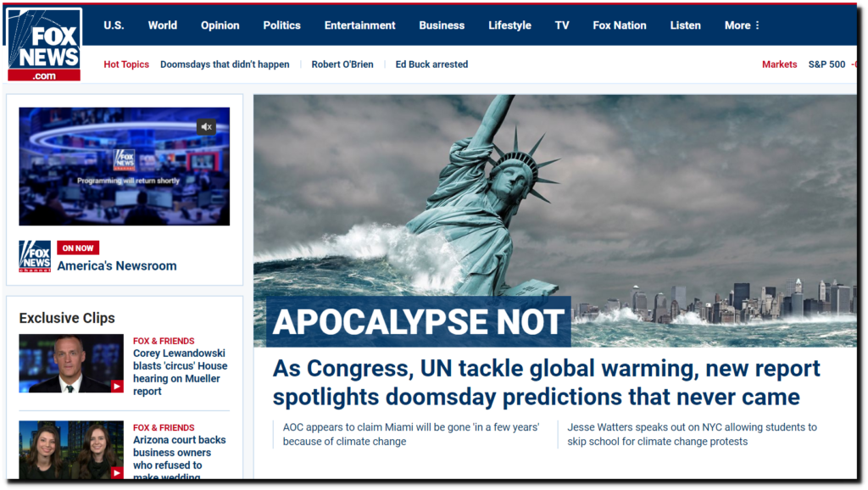Open the Fox Nation menu item

[x=619, y=25]
